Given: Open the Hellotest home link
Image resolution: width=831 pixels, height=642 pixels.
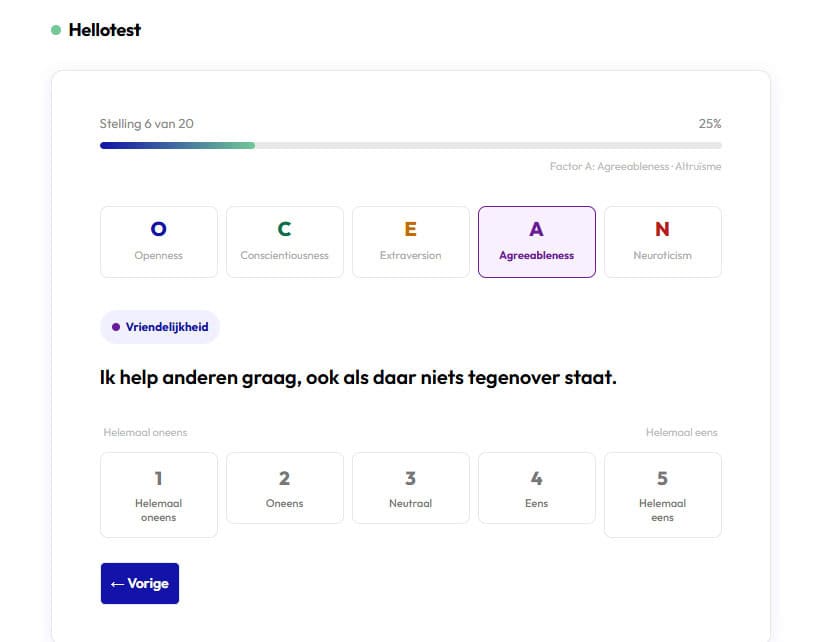Looking at the screenshot, I should [104, 30].
